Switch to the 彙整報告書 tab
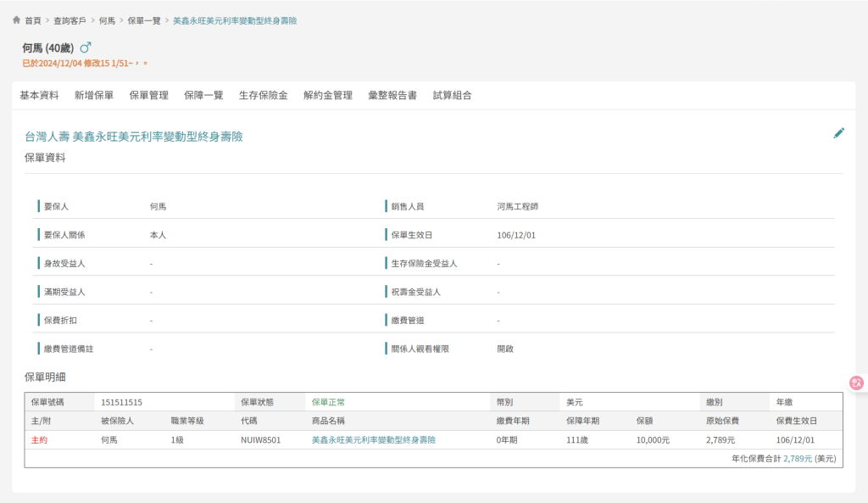 392,96
